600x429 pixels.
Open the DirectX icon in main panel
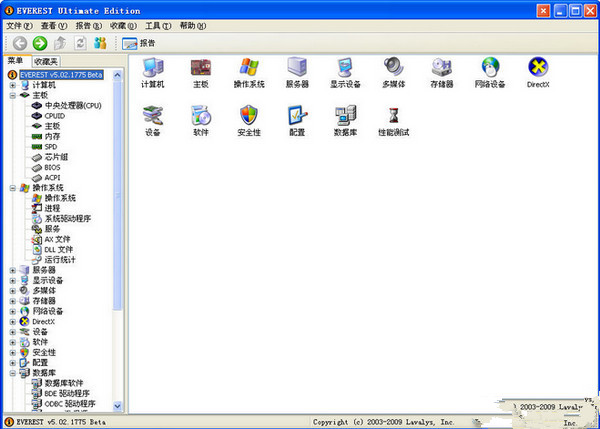[x=538, y=68]
